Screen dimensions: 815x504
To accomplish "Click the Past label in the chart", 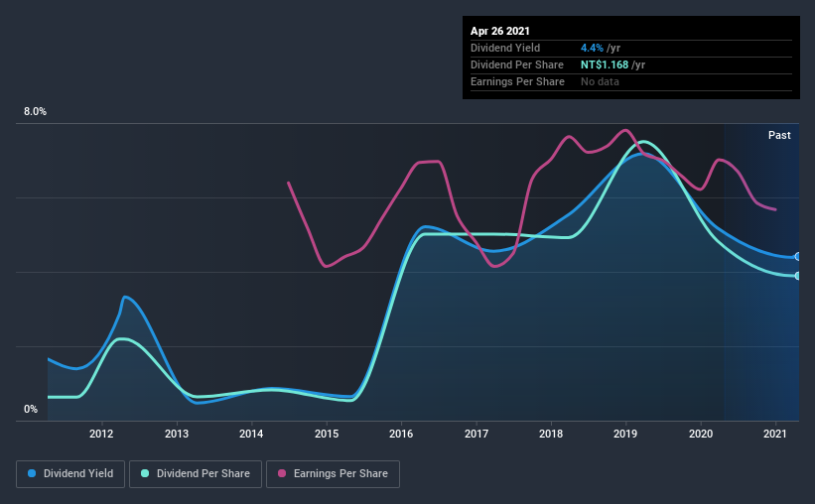I will (779, 135).
